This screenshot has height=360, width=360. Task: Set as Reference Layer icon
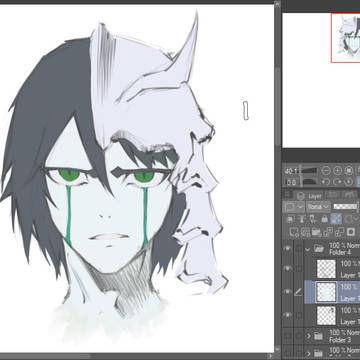[x=302, y=219]
